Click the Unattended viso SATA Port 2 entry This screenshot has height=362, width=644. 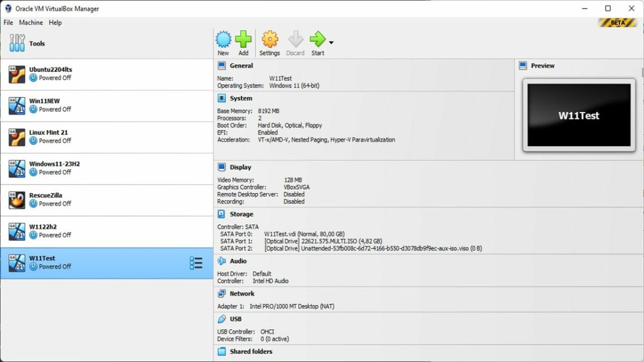click(x=373, y=248)
